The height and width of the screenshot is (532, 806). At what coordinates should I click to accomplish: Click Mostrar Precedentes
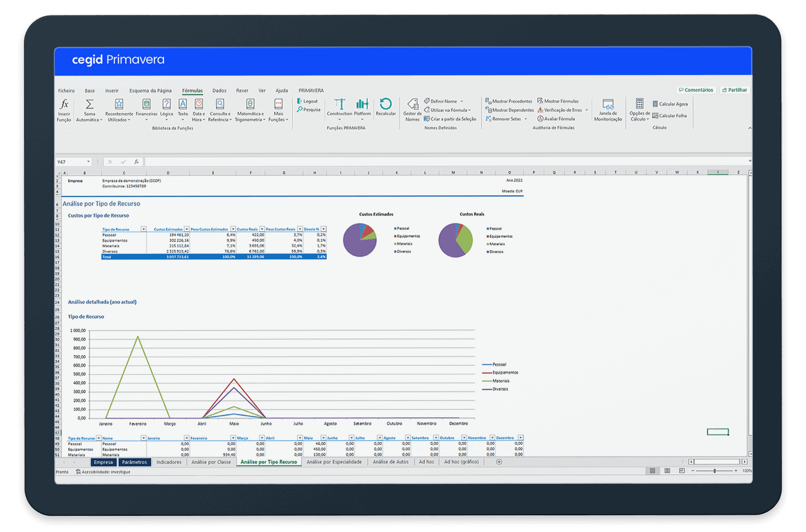509,101
